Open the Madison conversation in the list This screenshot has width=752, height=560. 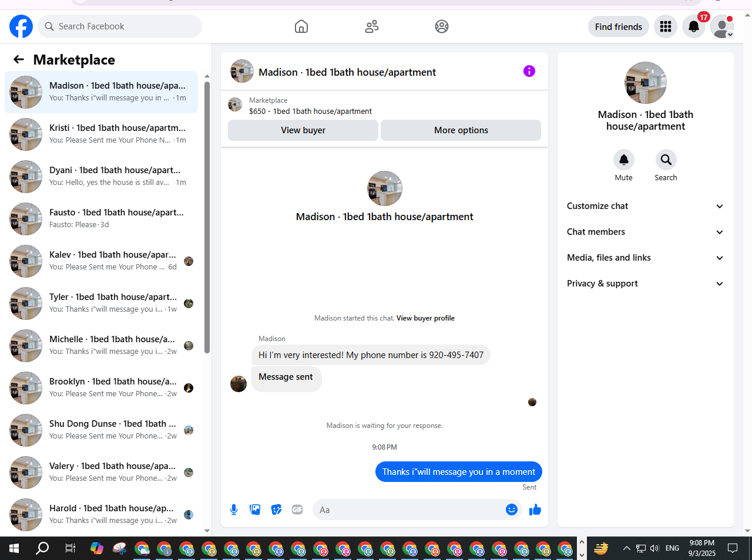pyautogui.click(x=101, y=92)
